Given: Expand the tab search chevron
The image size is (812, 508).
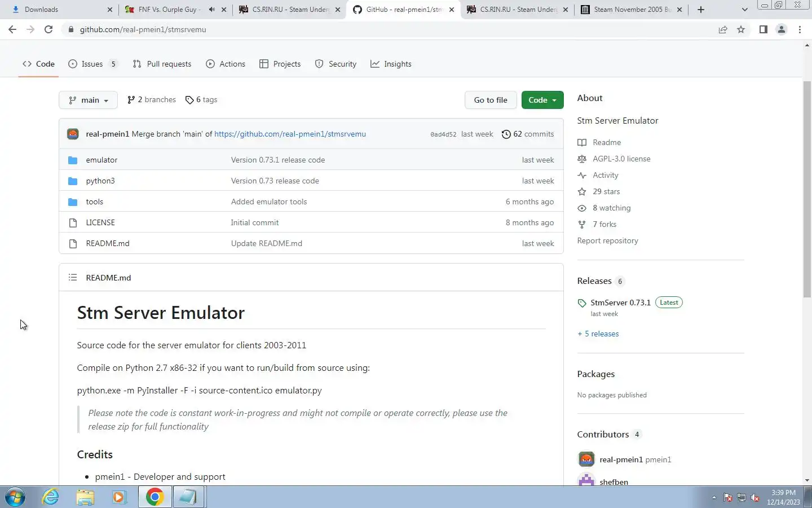Looking at the screenshot, I should (x=744, y=10).
